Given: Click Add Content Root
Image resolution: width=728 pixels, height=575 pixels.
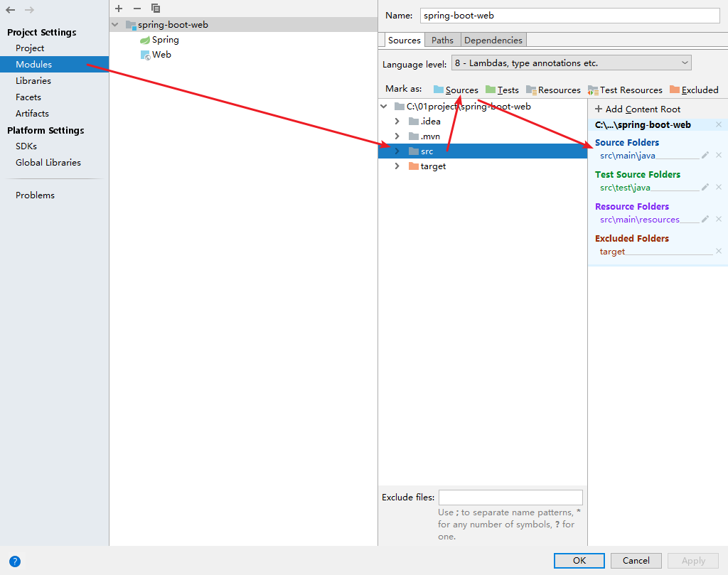Looking at the screenshot, I should [638, 109].
